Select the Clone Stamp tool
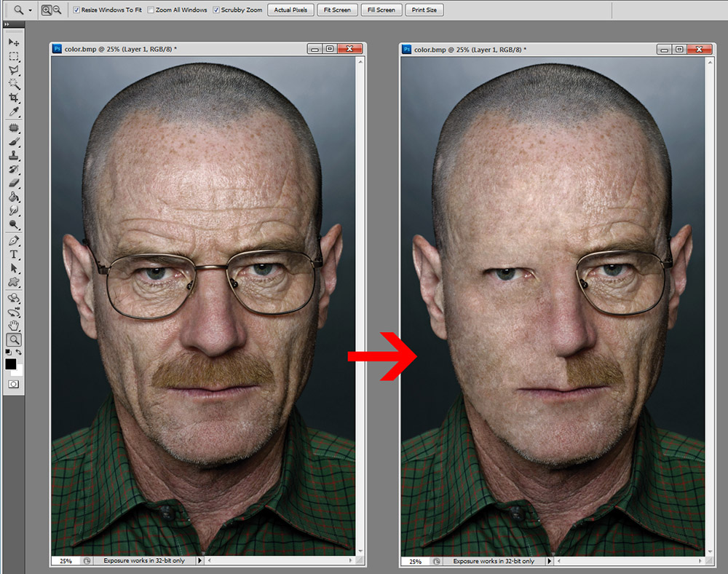This screenshot has width=728, height=574. pyautogui.click(x=14, y=155)
